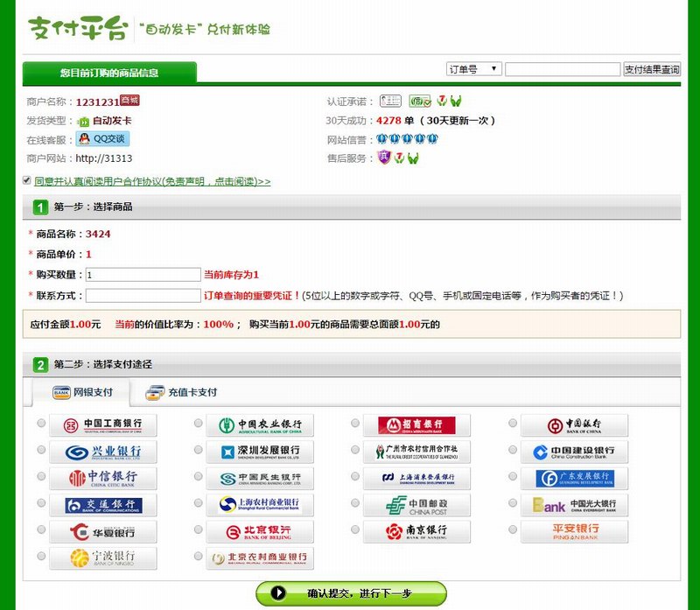This screenshot has width=700, height=610.
Task: Click the 联系方式 contact input field
Action: point(143,296)
